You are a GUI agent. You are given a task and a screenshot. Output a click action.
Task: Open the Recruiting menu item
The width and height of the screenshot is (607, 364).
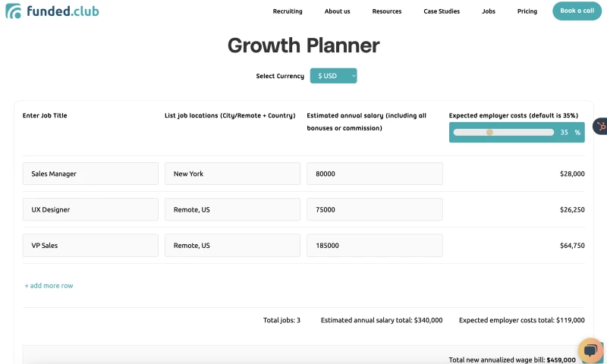point(288,11)
